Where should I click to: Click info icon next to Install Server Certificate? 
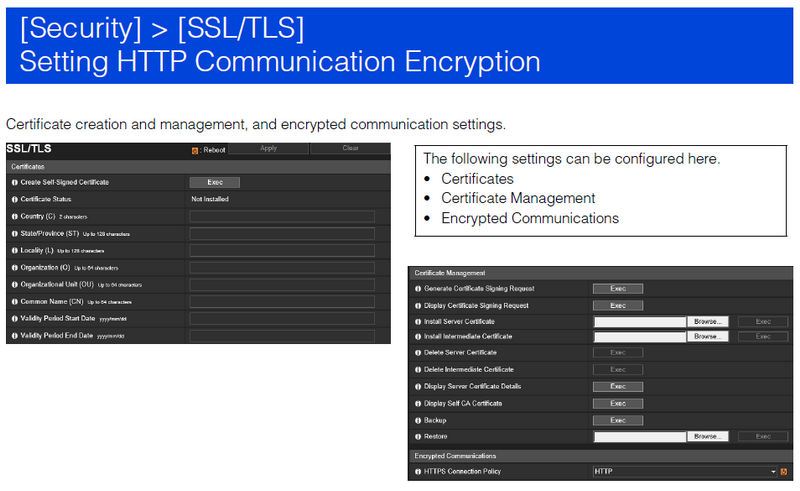(x=416, y=322)
